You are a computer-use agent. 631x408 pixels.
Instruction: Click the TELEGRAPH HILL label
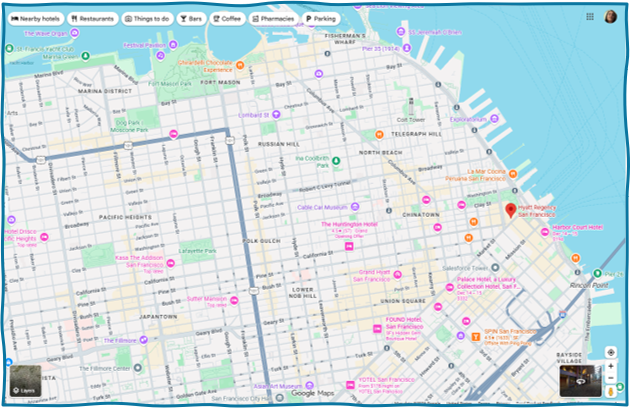[416, 134]
